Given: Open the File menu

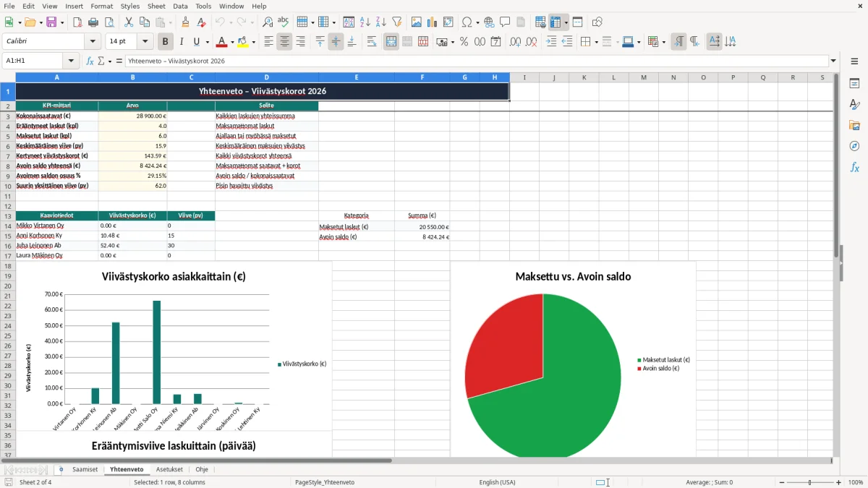Looking at the screenshot, I should (9, 6).
